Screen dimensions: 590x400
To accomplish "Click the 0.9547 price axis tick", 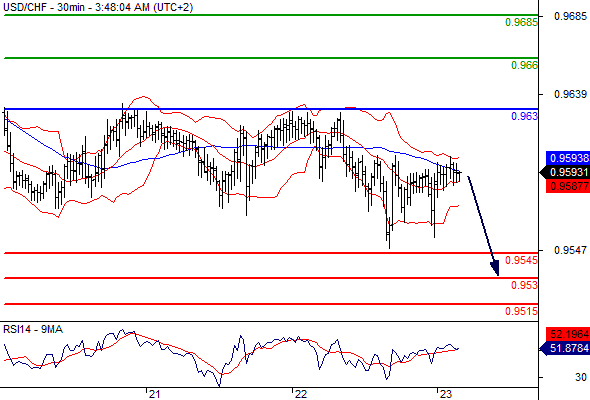I will pos(570,250).
